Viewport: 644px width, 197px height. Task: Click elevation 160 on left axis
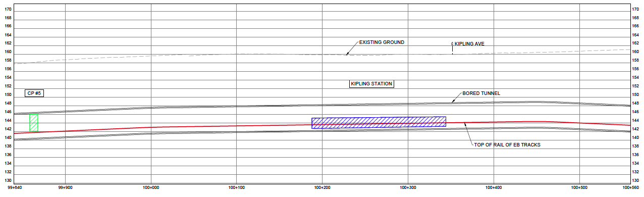click(x=8, y=52)
